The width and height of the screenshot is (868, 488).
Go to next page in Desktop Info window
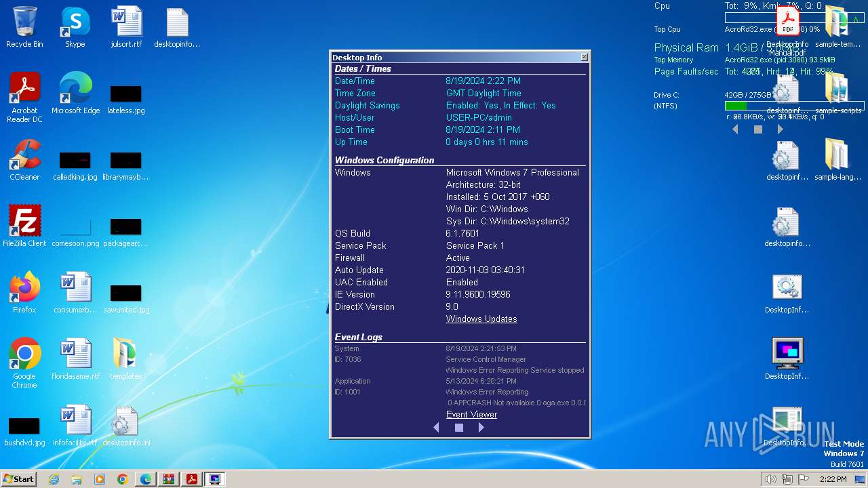(481, 428)
